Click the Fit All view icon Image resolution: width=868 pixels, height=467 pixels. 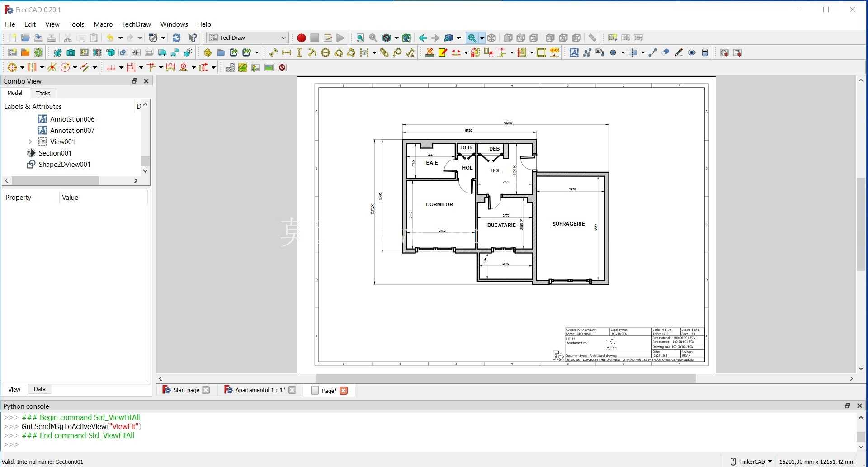coord(360,38)
